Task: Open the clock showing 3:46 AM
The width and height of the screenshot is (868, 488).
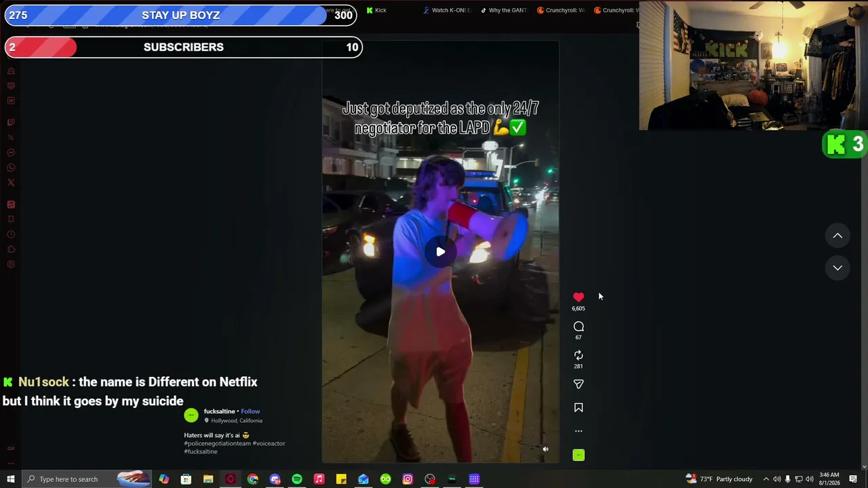Action: point(829,479)
